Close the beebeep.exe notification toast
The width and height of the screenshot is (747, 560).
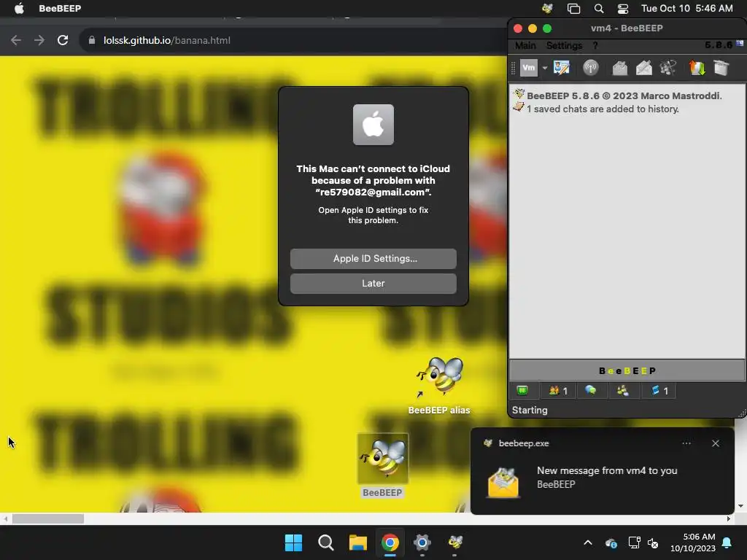716,443
